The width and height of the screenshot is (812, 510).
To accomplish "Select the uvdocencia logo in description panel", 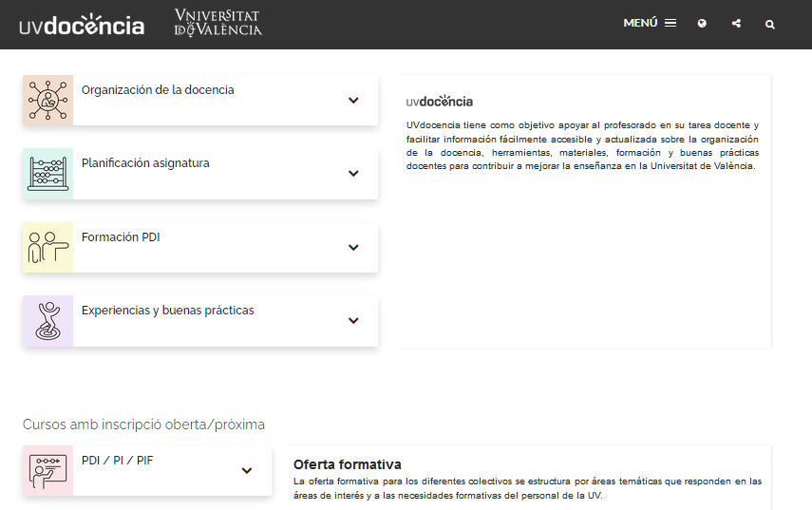I will coord(440,101).
